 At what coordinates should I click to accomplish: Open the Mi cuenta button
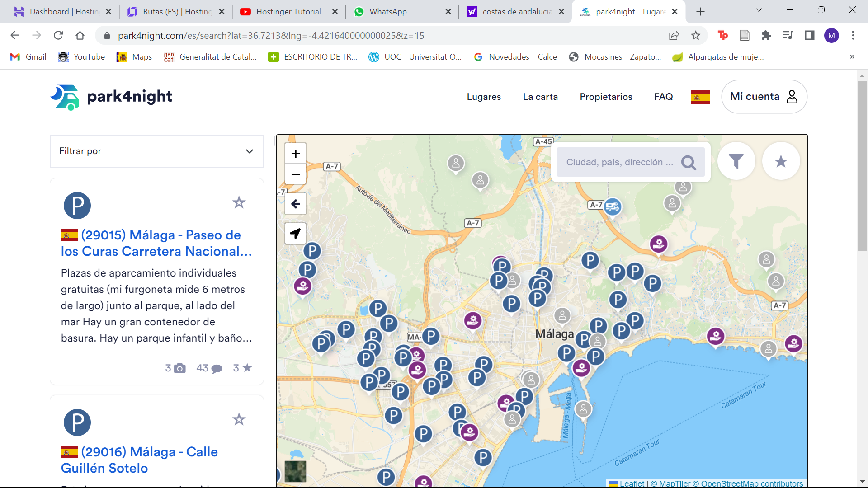[764, 97]
